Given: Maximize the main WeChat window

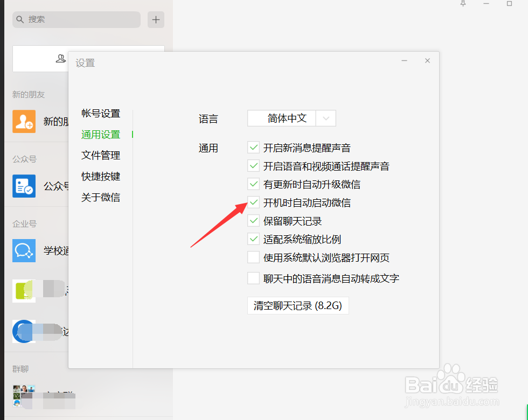Looking at the screenshot, I should point(510,4).
